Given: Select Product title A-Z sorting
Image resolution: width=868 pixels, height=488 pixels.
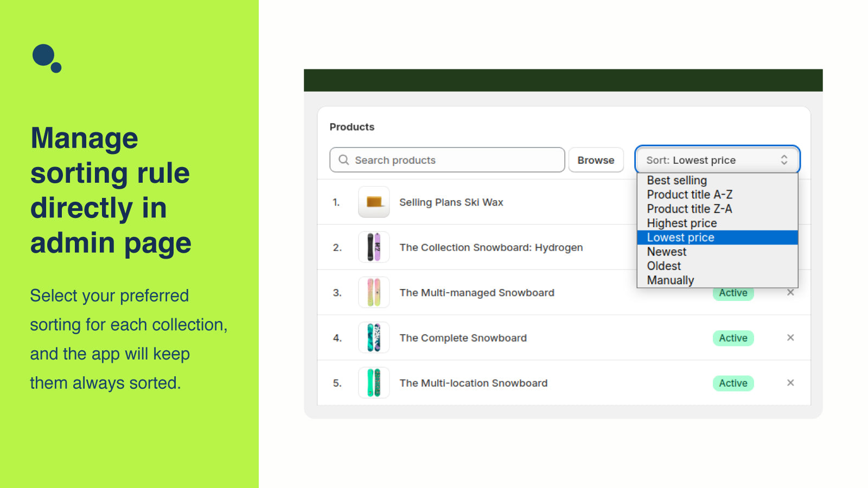Looking at the screenshot, I should (x=690, y=195).
